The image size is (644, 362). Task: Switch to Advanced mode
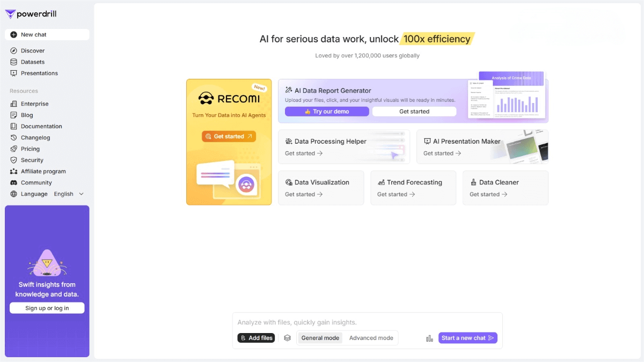coord(371,338)
